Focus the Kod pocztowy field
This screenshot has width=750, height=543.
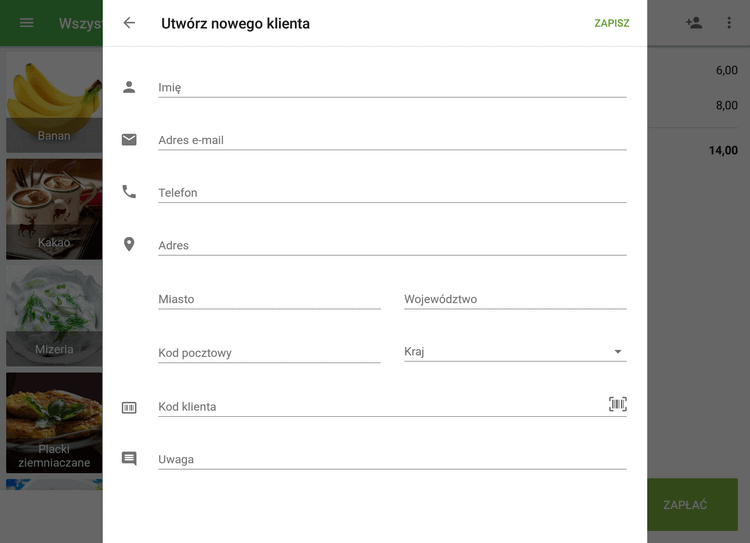[x=269, y=353]
